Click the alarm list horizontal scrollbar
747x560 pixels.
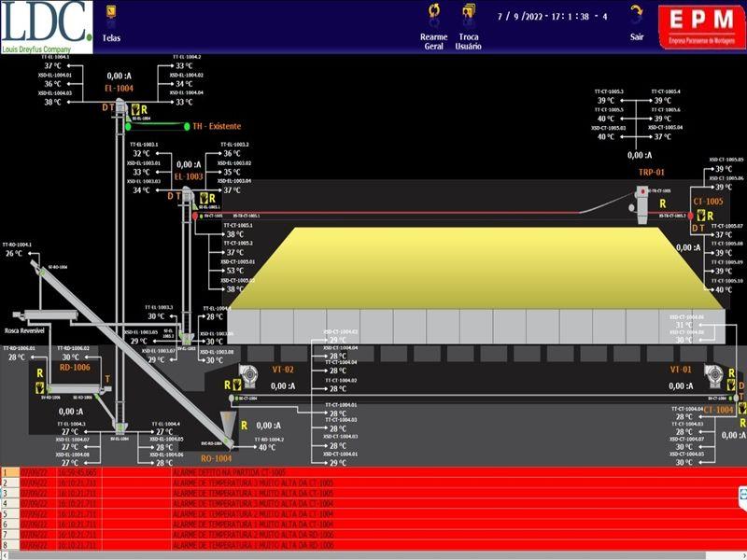click(x=373, y=555)
